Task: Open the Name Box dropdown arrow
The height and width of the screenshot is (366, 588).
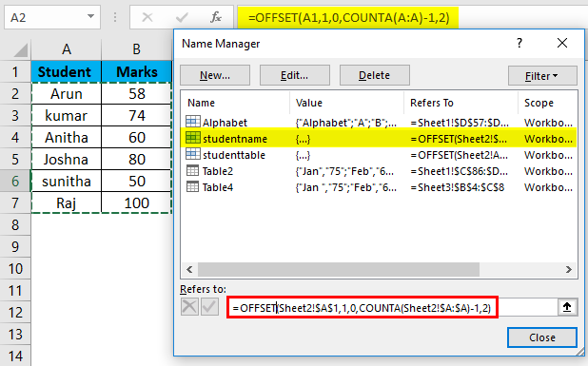Action: tap(90, 17)
